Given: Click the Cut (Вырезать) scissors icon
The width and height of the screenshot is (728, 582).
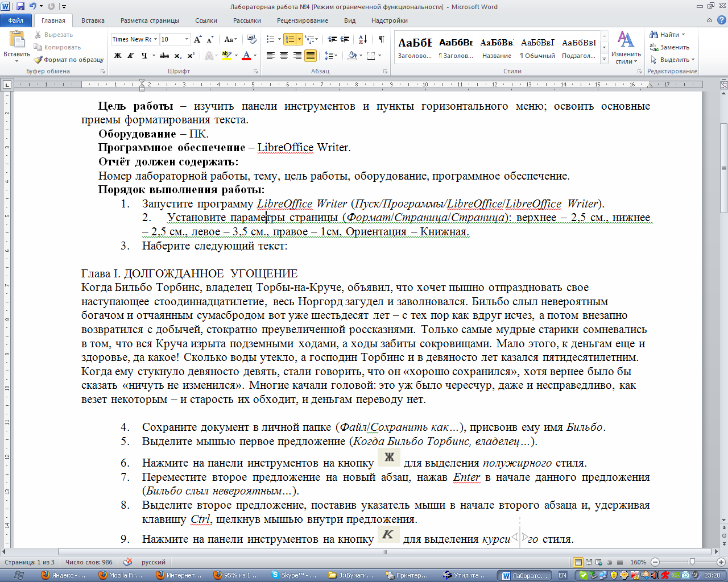Looking at the screenshot, I should (38, 35).
